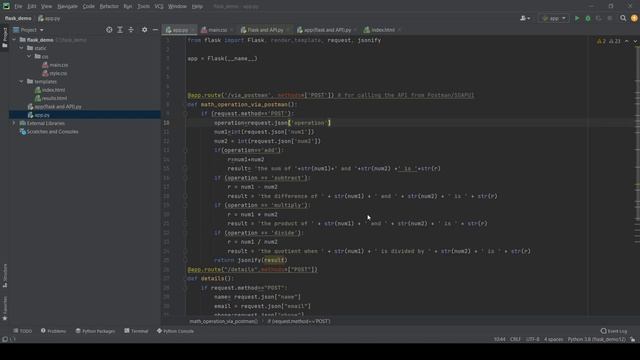640x360 pixels.
Task: Open the Python Console tool window
Action: (x=176, y=331)
